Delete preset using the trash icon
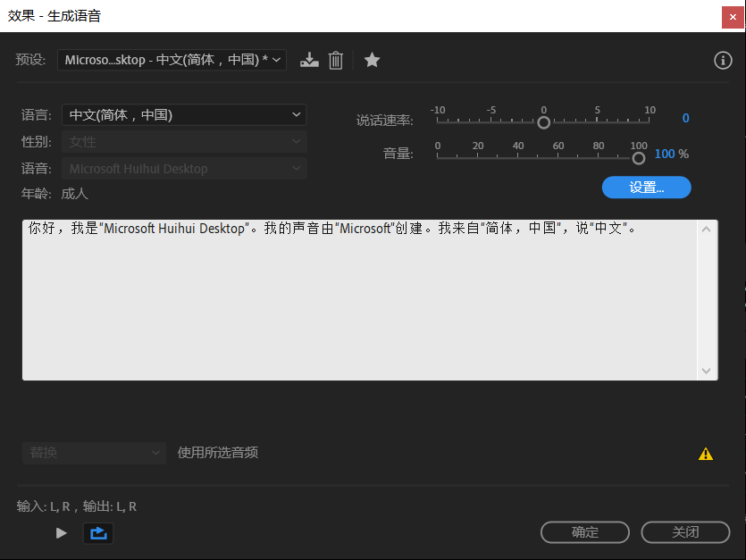The image size is (746, 560). click(336, 61)
